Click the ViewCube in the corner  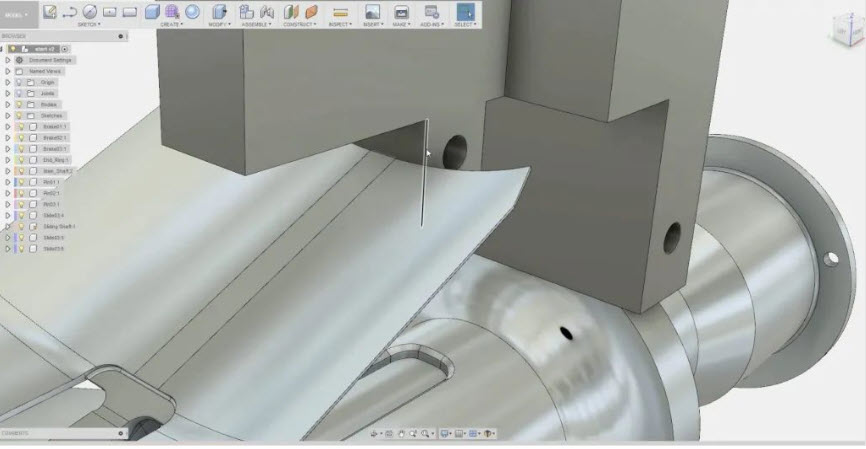pos(846,30)
